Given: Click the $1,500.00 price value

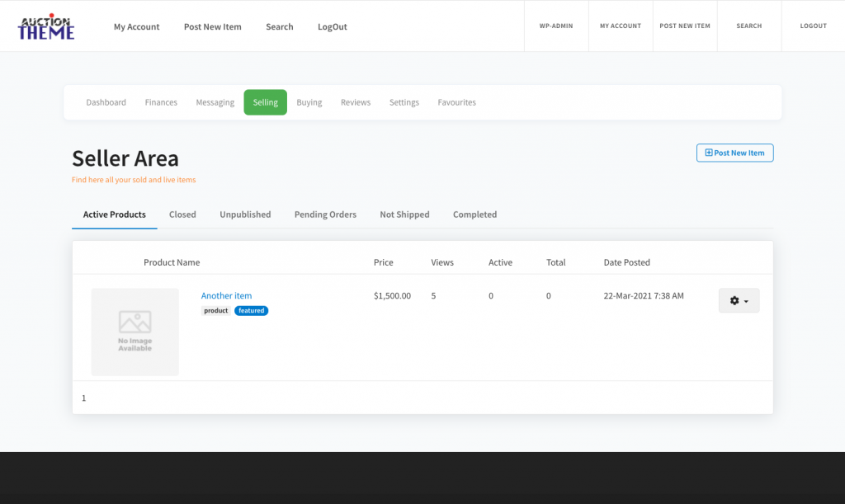Looking at the screenshot, I should [x=392, y=295].
